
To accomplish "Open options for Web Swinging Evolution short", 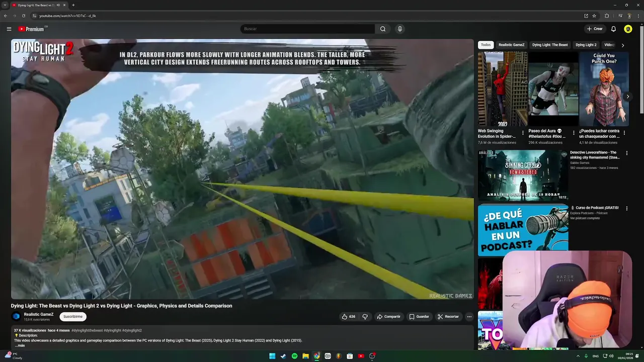I will (523, 133).
